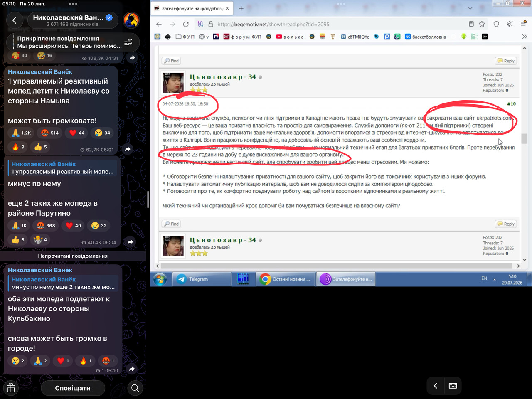Open the shield security level icon
The width and height of the screenshot is (532, 399).
click(x=496, y=24)
